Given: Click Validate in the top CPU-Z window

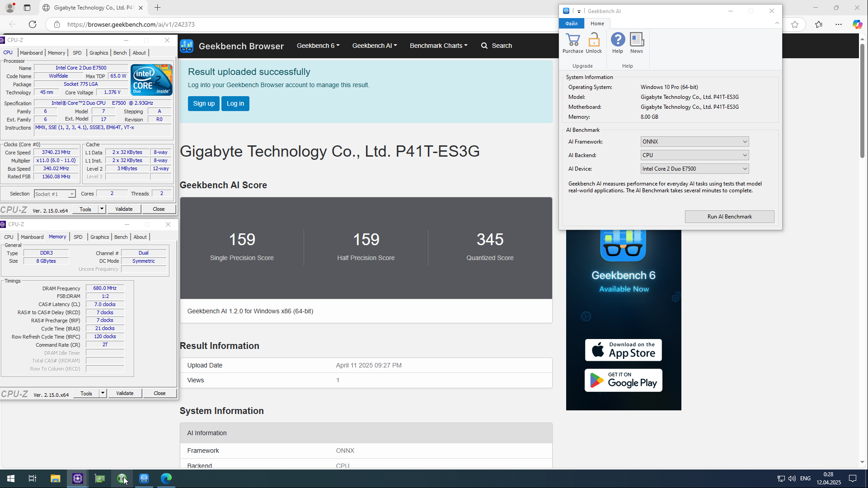Looking at the screenshot, I should point(124,209).
